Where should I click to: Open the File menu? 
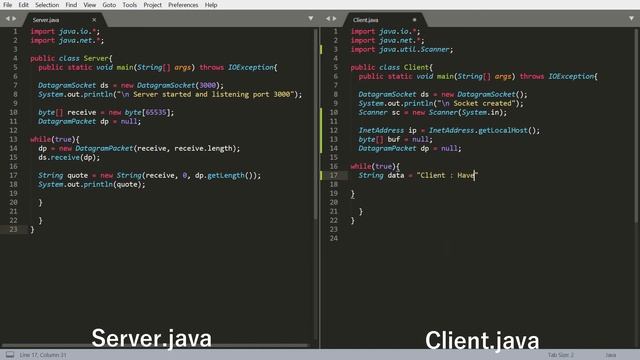click(x=7, y=5)
